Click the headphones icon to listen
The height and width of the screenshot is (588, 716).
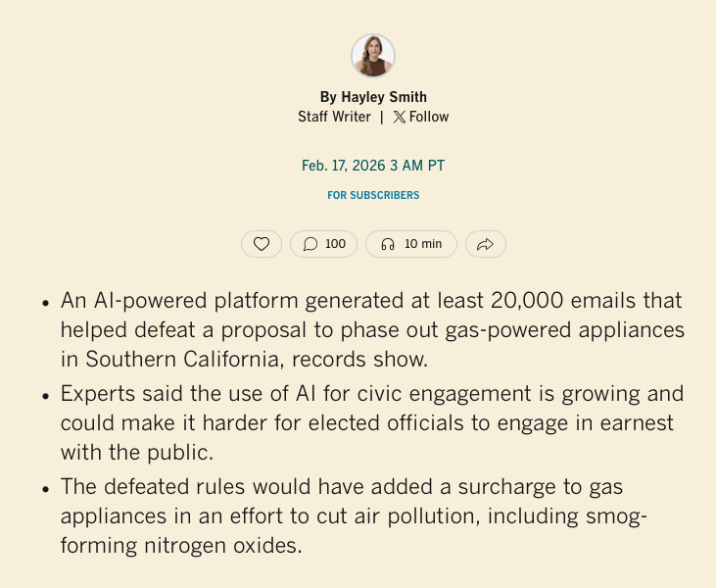pos(388,244)
